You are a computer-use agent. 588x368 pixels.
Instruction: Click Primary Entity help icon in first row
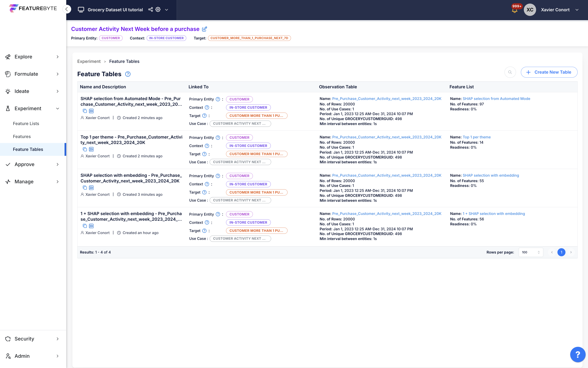pos(218,99)
